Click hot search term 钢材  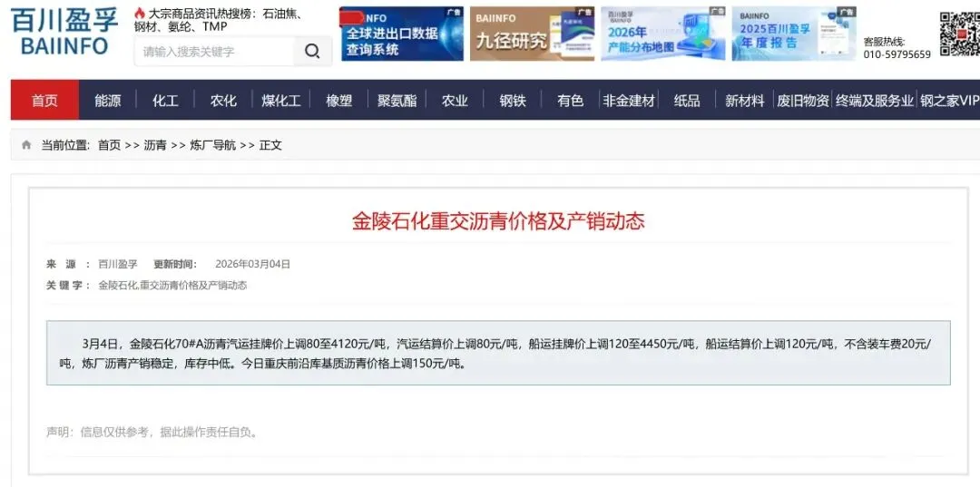coord(147,27)
